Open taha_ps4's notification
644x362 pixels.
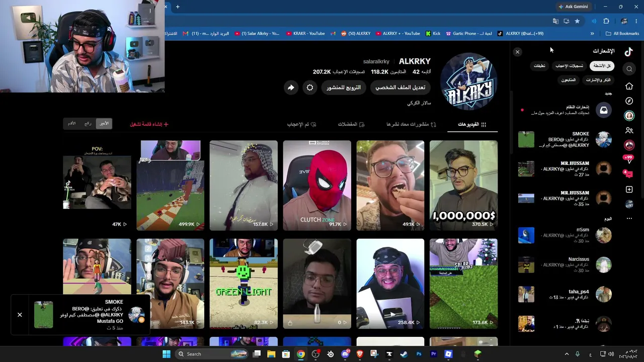(565, 295)
